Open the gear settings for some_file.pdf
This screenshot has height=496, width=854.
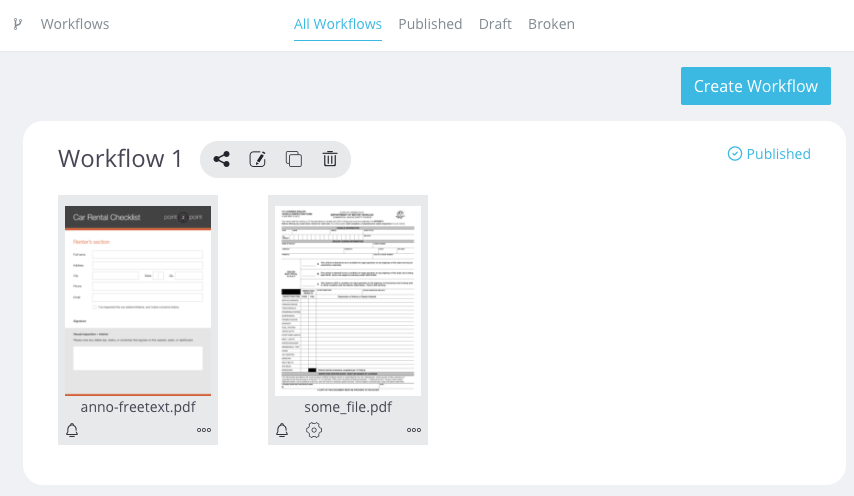click(314, 430)
